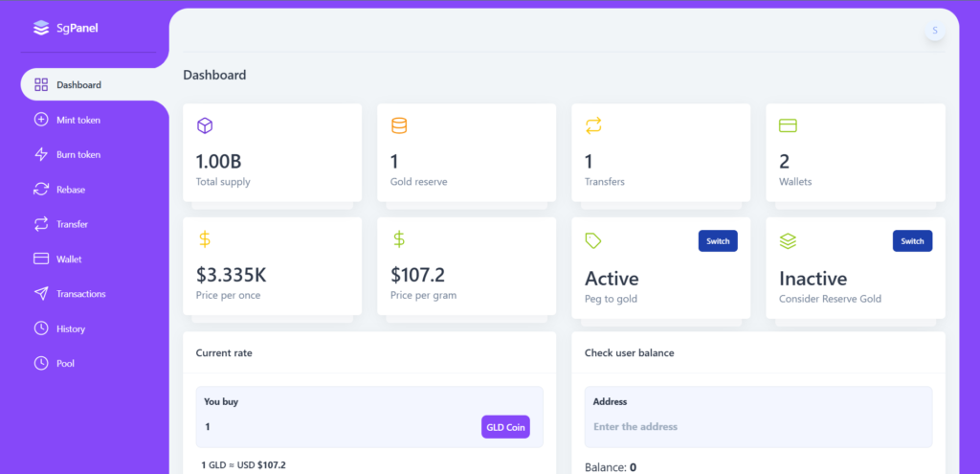Open the user avatar 'S' menu
980x474 pixels.
[935, 31]
